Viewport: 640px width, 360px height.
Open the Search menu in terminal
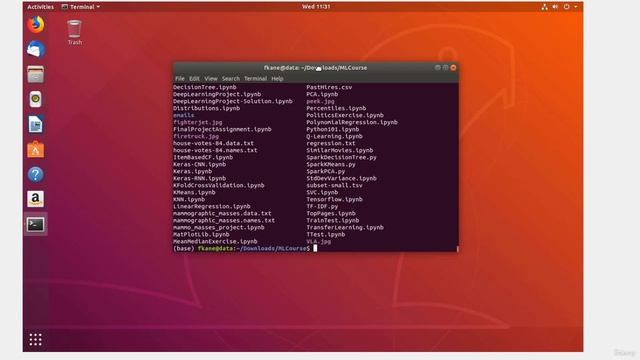tap(231, 78)
